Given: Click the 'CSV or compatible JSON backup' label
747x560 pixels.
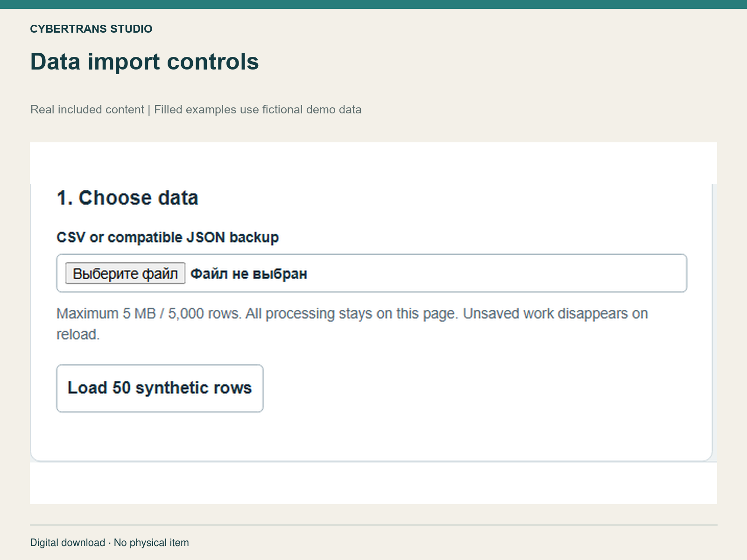Looking at the screenshot, I should coord(168,237).
